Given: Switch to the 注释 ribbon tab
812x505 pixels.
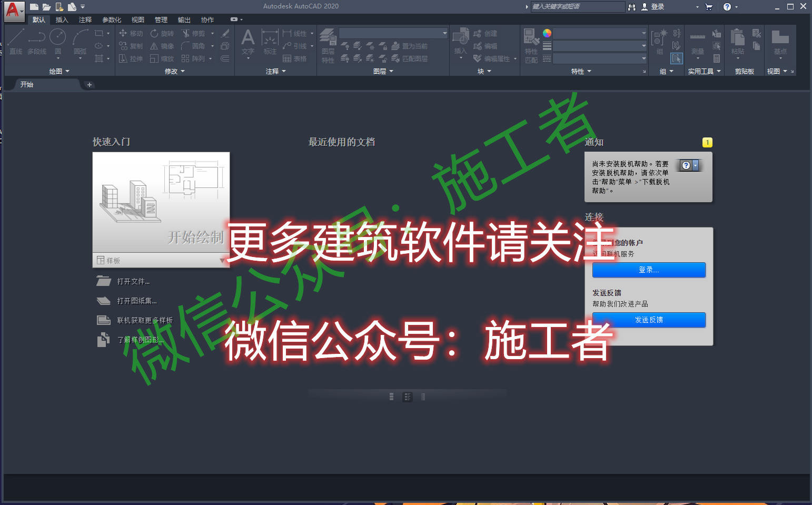Looking at the screenshot, I should (x=85, y=19).
